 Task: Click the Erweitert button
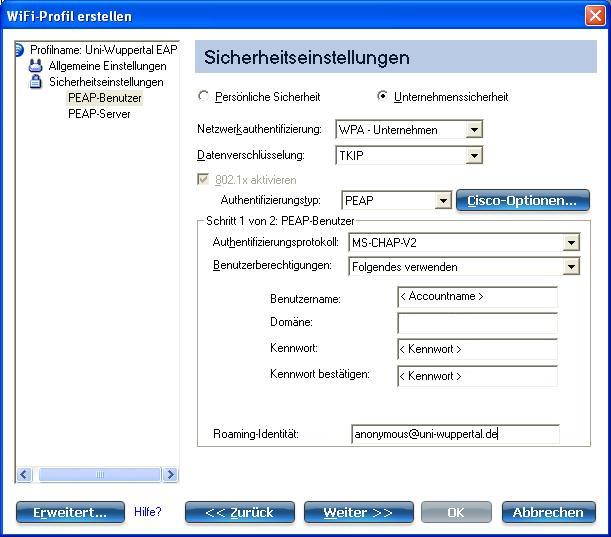(x=70, y=512)
